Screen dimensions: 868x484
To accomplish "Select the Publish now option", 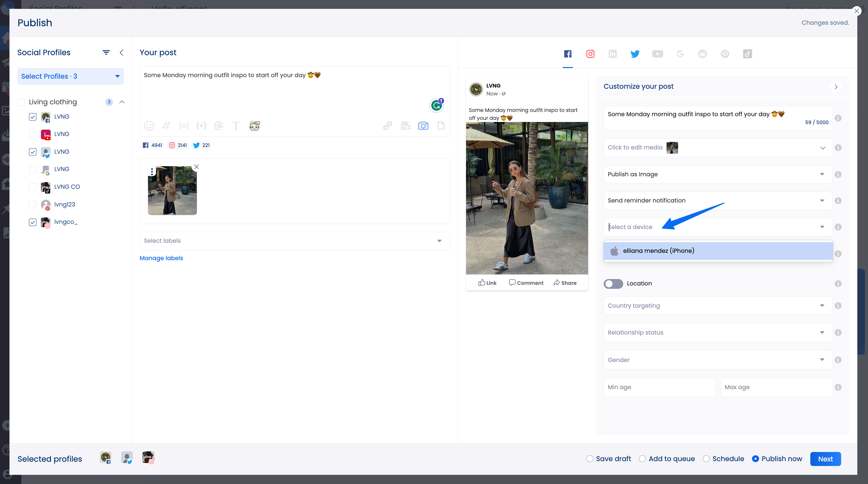I will [x=755, y=459].
